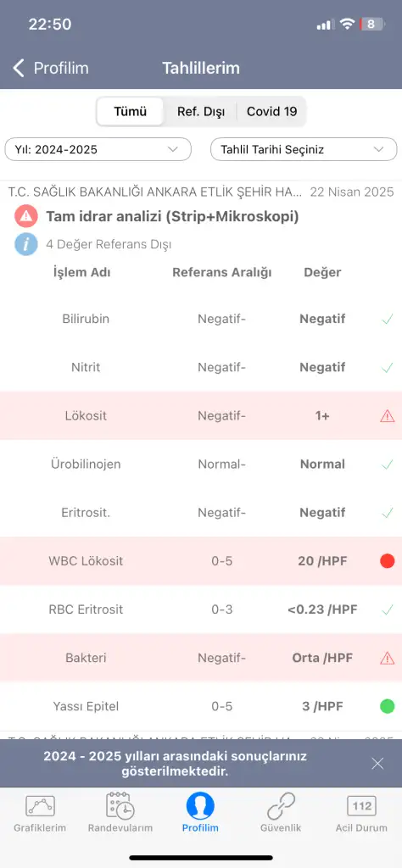
Task: Tap the warning triangle in Bakteri row
Action: [387, 658]
